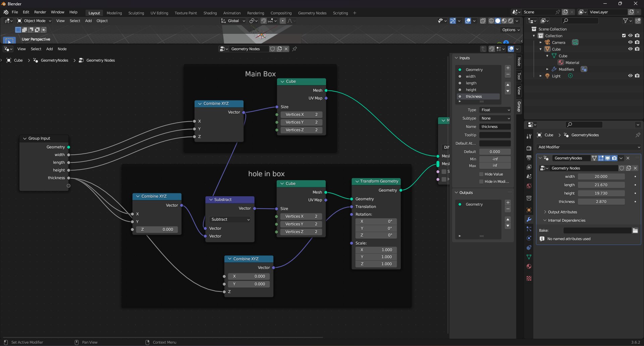Open the World properties tab icon
Image resolution: width=644 pixels, height=346 pixels.
click(x=529, y=186)
